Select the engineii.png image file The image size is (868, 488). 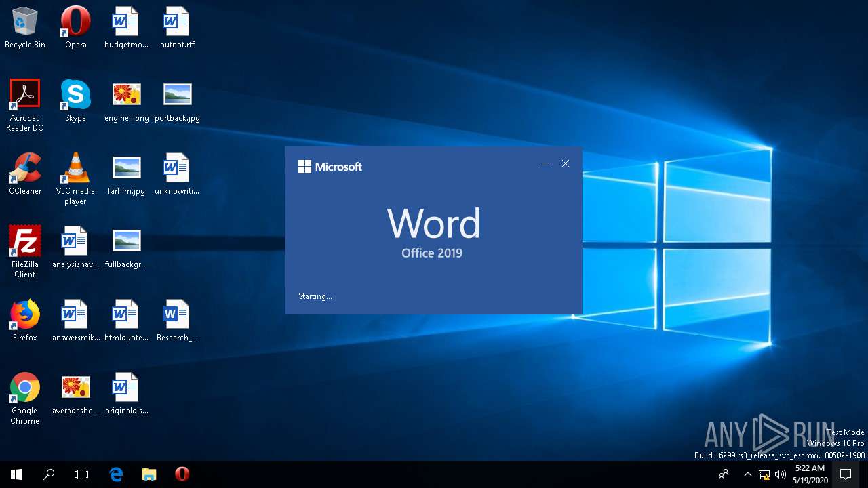126,101
